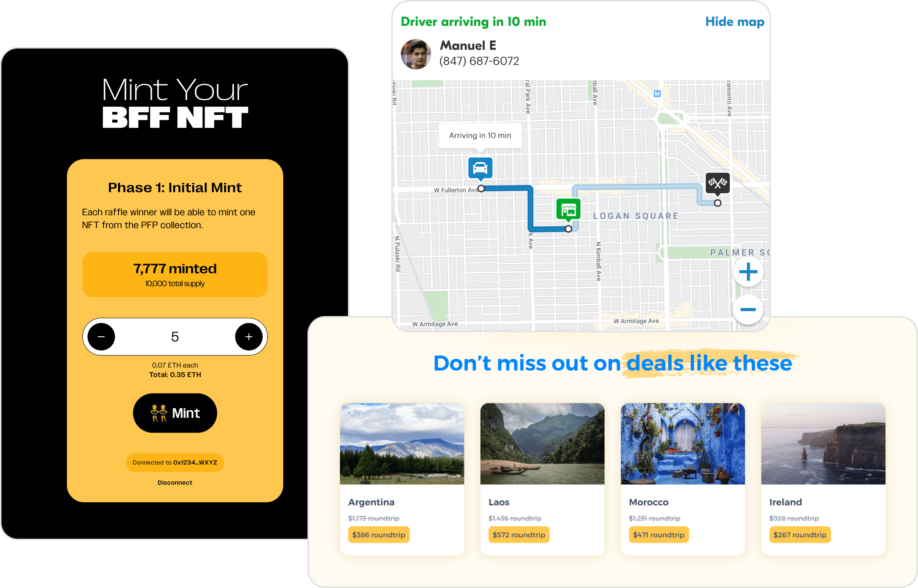Increase mint quantity with plus button
The image size is (918, 588).
pyautogui.click(x=249, y=337)
